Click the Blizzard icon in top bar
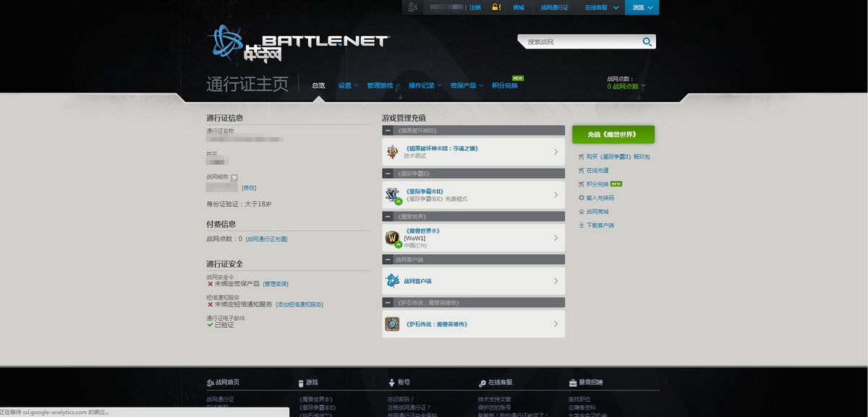The width and height of the screenshot is (868, 417). [x=412, y=7]
